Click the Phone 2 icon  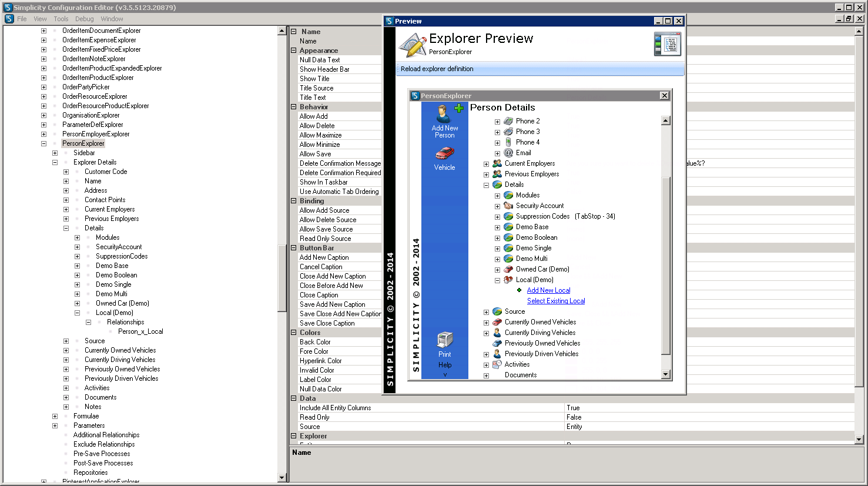click(x=508, y=121)
